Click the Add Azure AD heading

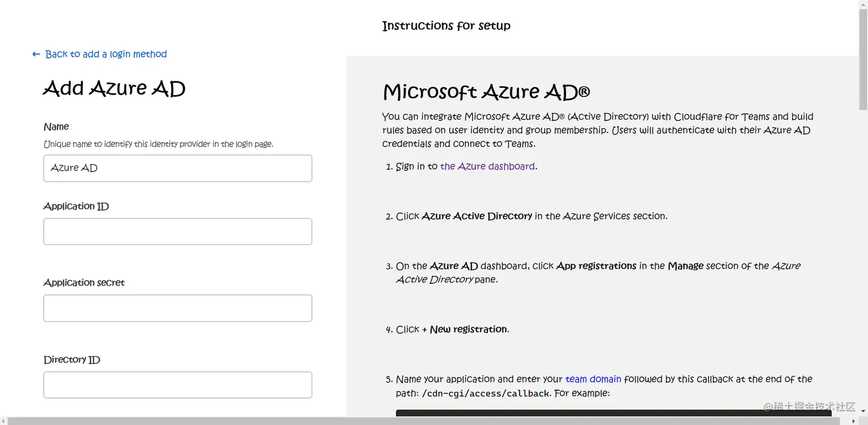[x=114, y=88]
